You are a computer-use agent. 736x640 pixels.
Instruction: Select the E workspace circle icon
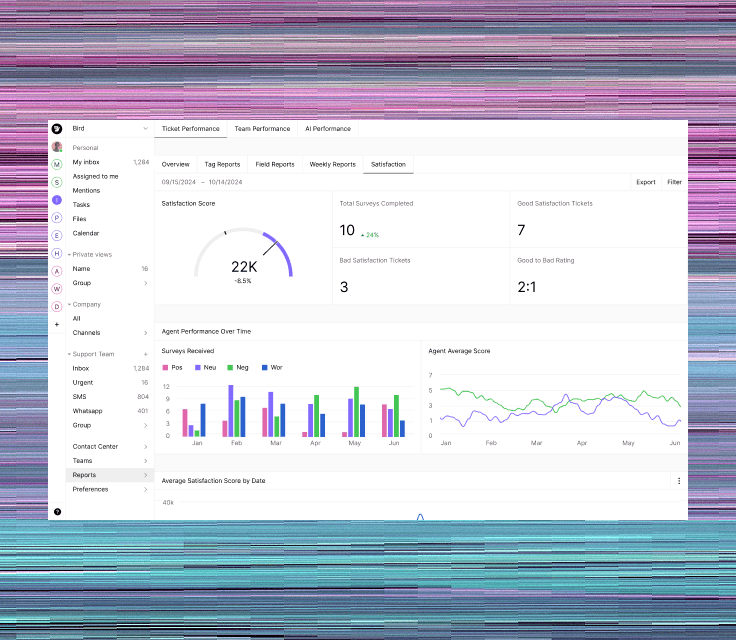pyautogui.click(x=57, y=236)
